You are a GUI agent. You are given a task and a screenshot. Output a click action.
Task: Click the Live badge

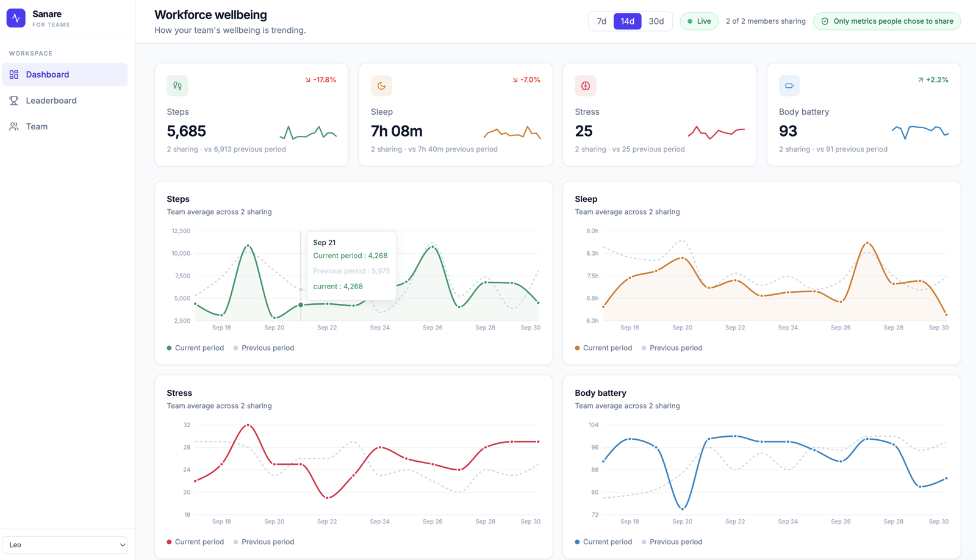click(x=699, y=21)
